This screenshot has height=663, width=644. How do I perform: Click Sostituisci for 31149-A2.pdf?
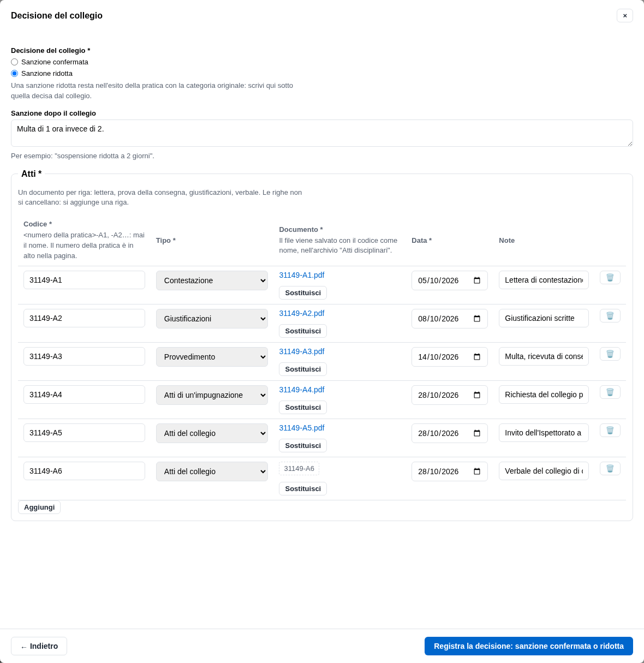coord(303,331)
